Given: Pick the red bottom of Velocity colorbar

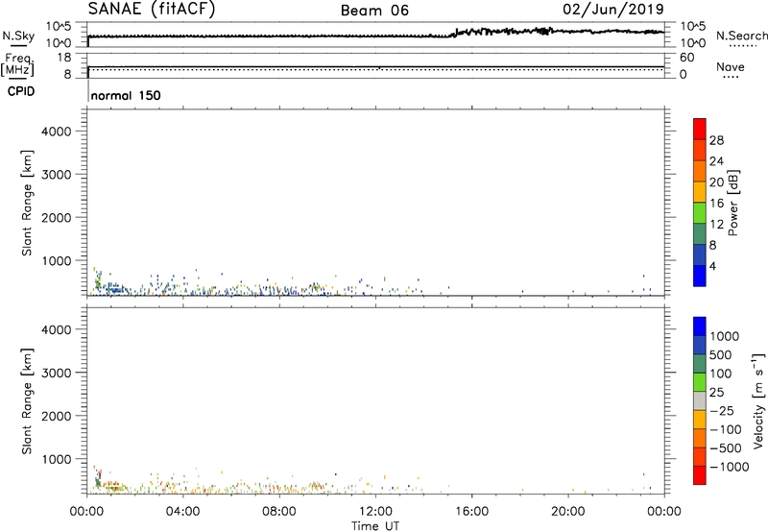Looking at the screenshot, I should click(700, 475).
